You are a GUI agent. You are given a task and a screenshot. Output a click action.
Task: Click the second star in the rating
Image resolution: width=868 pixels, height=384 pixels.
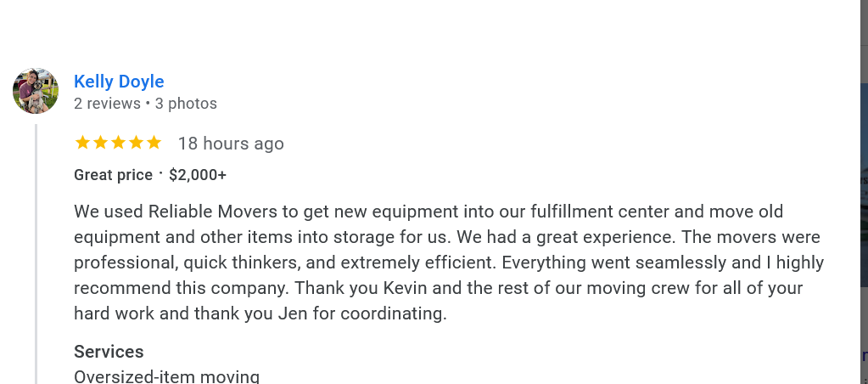coord(100,143)
